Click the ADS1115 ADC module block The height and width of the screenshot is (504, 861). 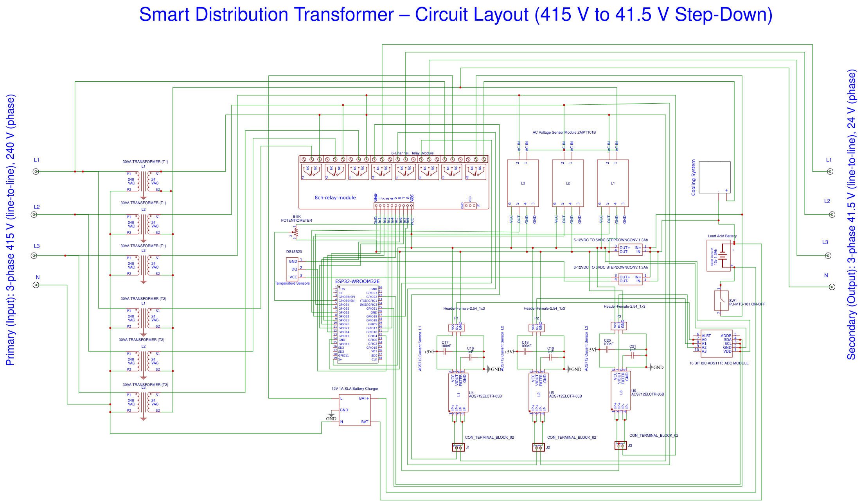[716, 343]
